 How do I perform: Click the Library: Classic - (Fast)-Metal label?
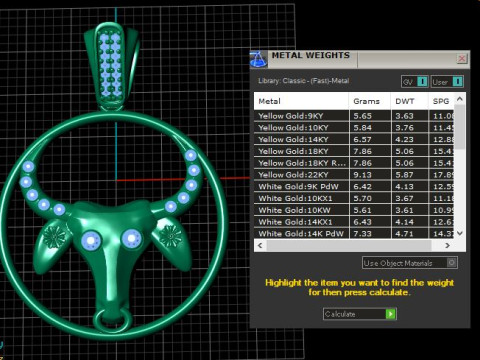[x=304, y=81]
